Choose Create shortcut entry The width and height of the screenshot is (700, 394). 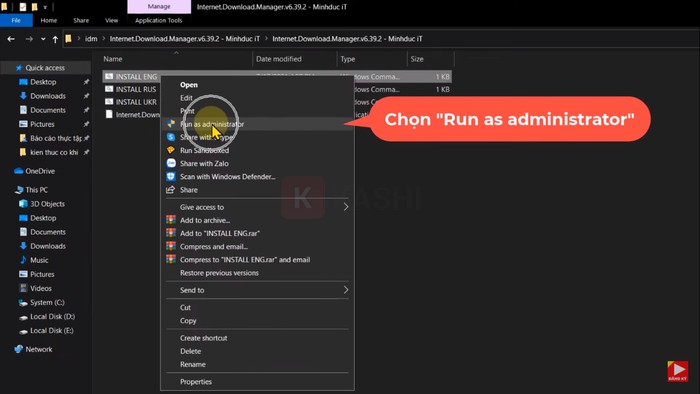[204, 338]
